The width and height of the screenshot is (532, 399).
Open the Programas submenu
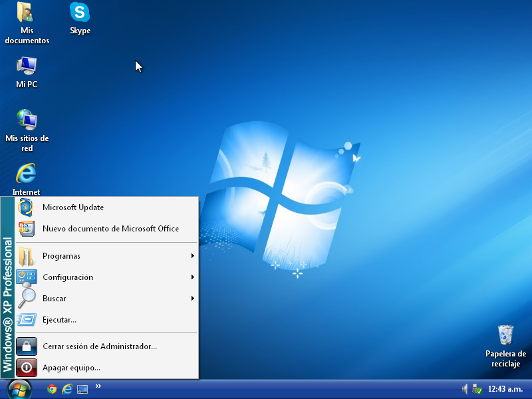106,256
